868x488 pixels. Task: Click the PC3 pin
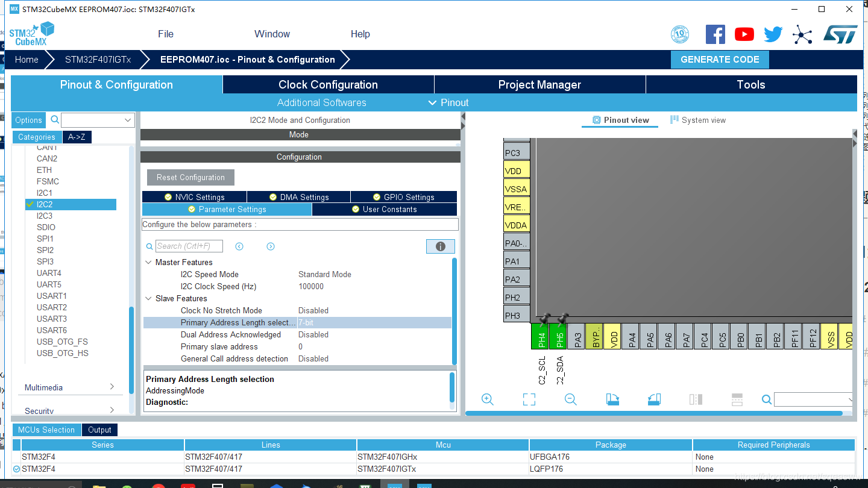[517, 152]
